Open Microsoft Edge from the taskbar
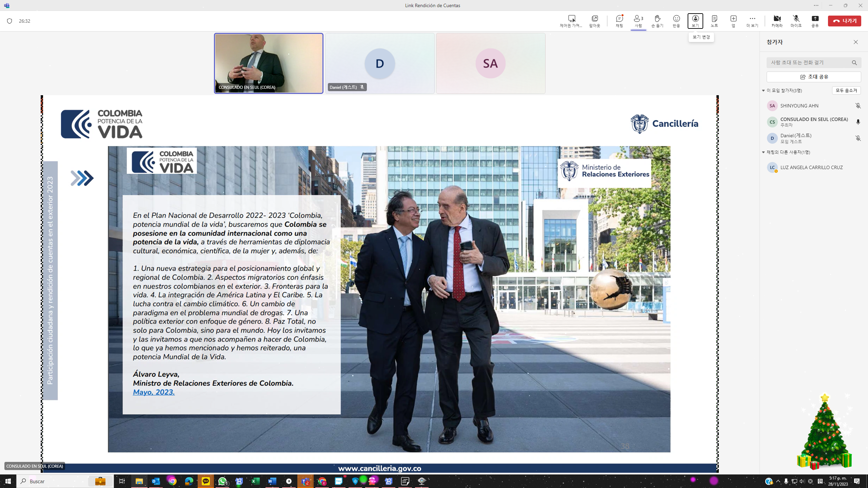Viewport: 868px width, 488px height. [189, 481]
